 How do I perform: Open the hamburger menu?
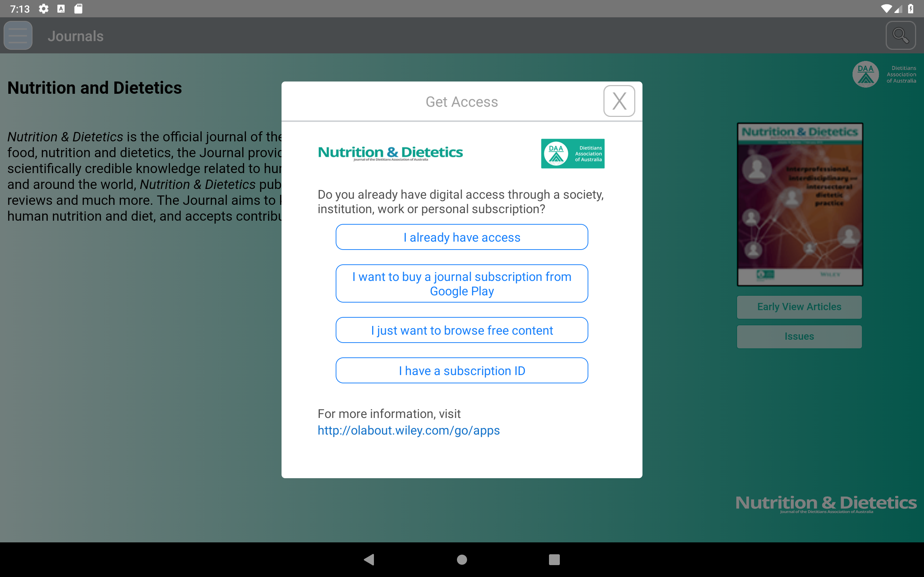pos(18,36)
